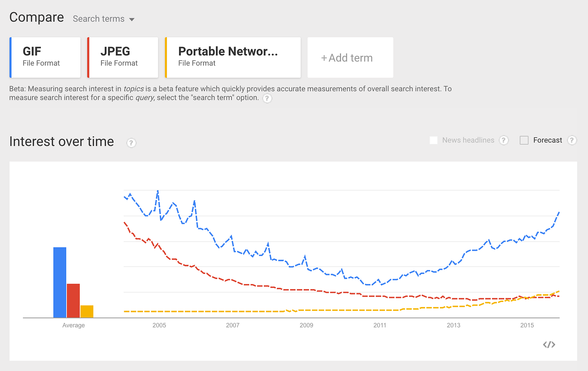Enable the Forecast checkbox

tap(524, 140)
